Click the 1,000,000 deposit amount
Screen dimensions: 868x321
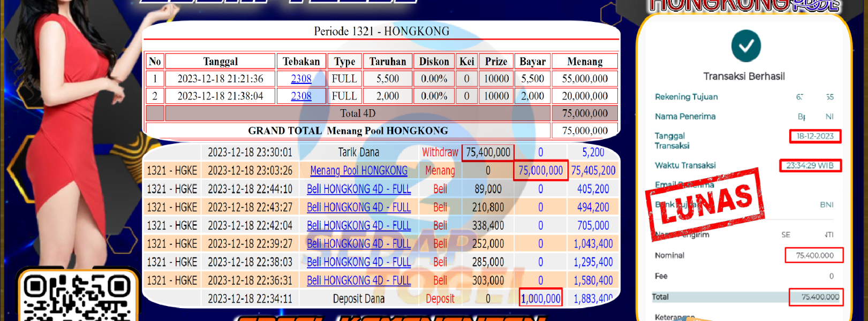point(541,299)
